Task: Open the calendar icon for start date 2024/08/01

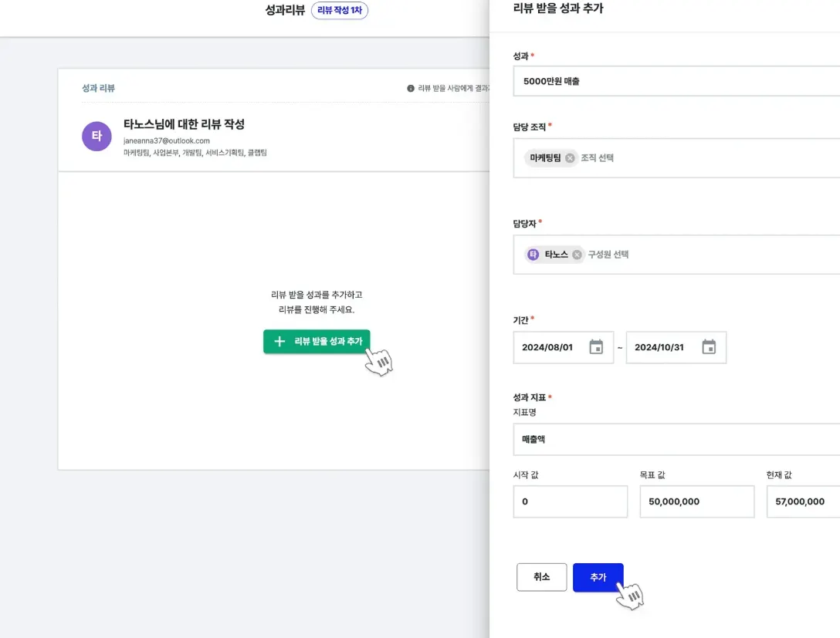Action: coord(596,347)
